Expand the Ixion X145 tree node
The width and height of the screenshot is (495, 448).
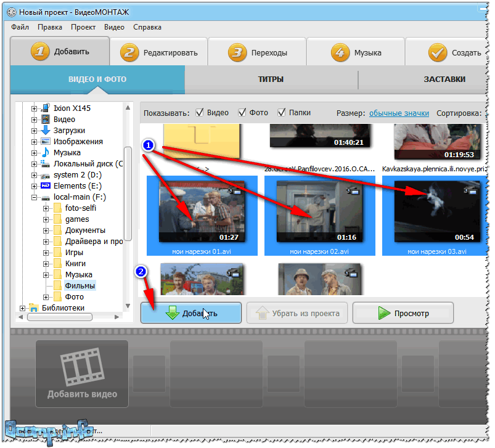34,108
